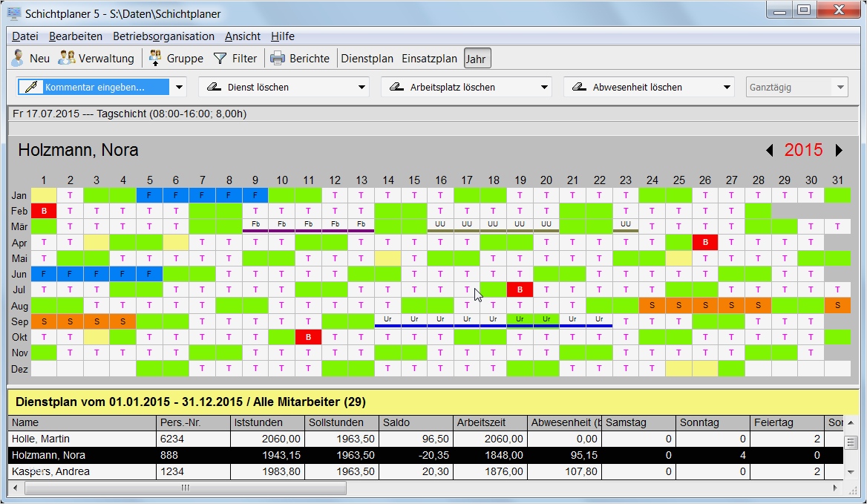Click the Jan month row label

19,196
